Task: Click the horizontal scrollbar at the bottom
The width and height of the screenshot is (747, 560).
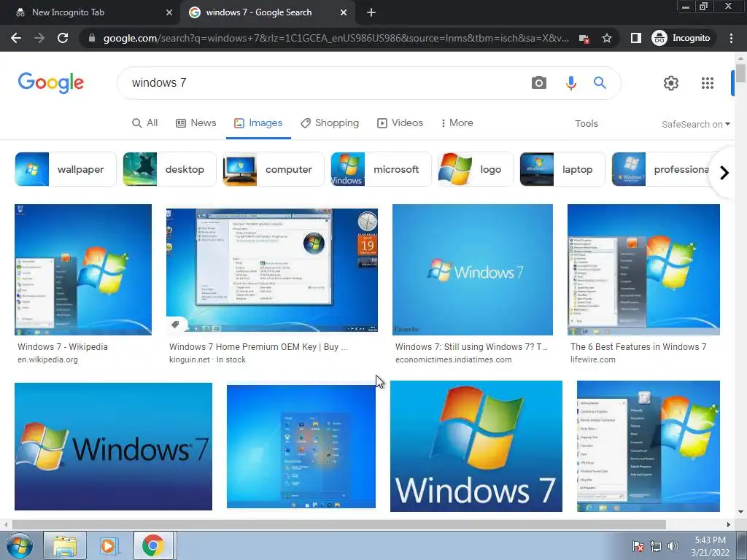Action: [338, 524]
